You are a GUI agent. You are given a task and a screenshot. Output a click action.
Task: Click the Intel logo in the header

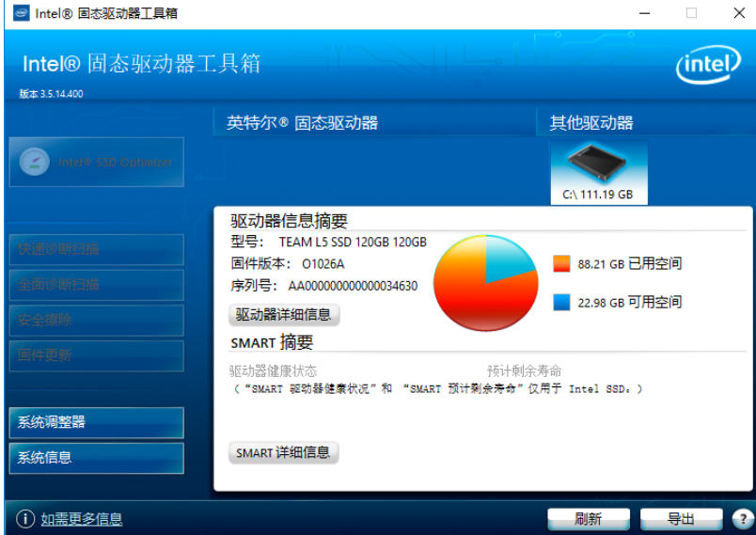click(708, 64)
